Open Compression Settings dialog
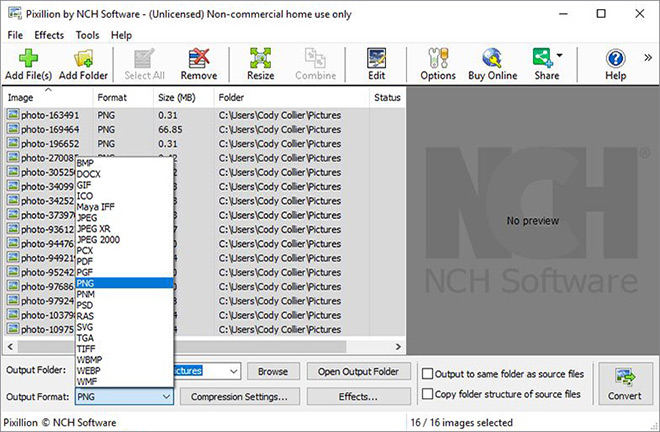This screenshot has width=660, height=432. click(x=240, y=397)
